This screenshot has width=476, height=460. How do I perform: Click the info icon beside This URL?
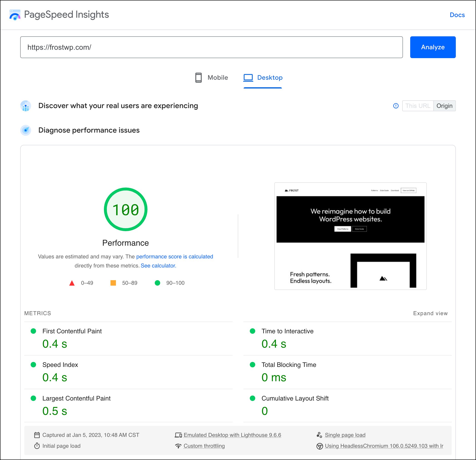(396, 106)
